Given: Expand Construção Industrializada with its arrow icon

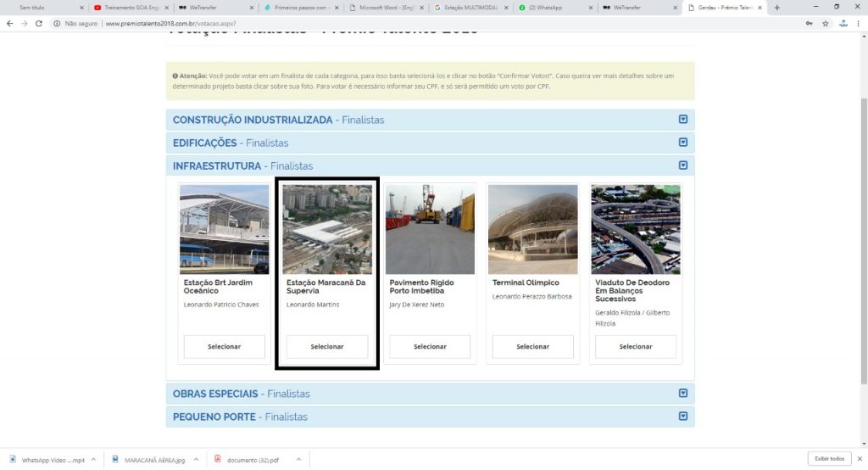Looking at the screenshot, I should coord(683,119).
